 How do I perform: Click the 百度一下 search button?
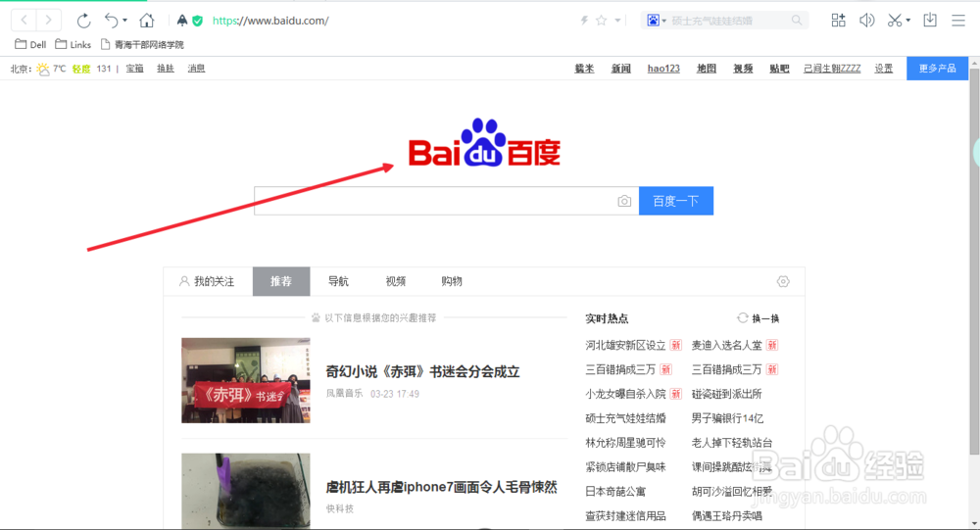tap(675, 201)
